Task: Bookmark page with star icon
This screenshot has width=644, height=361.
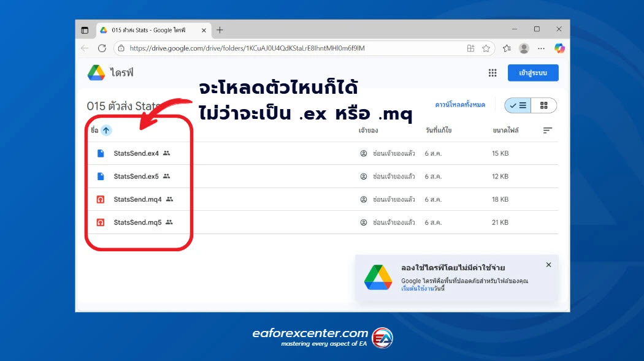Action: click(x=486, y=48)
